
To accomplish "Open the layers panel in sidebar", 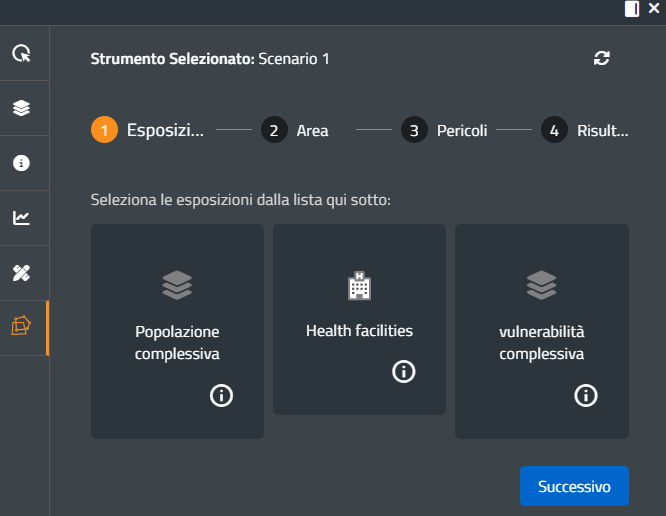I will (21, 108).
